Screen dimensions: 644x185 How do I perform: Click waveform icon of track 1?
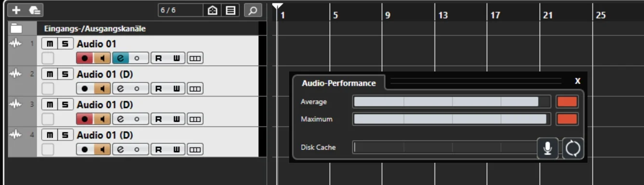tap(16, 43)
